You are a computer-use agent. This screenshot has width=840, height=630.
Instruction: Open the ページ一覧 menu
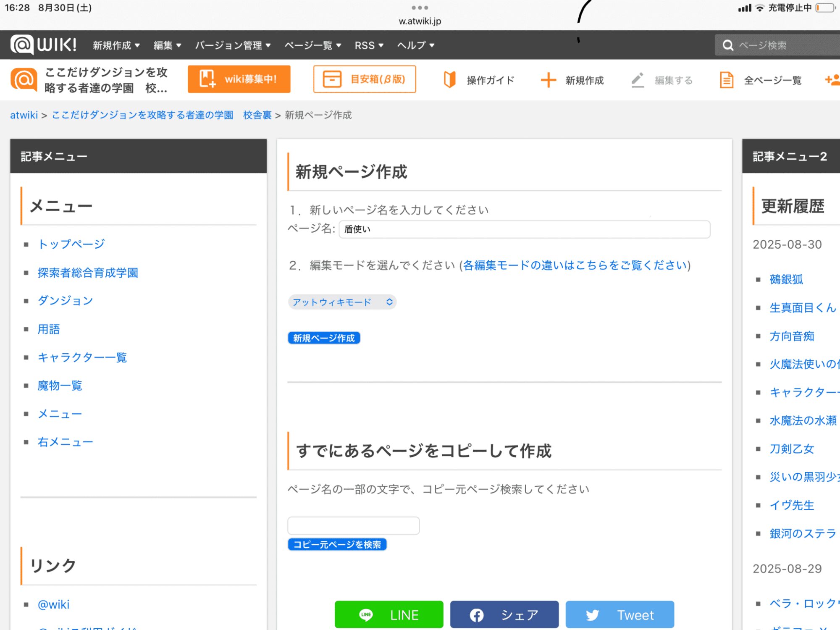(312, 45)
